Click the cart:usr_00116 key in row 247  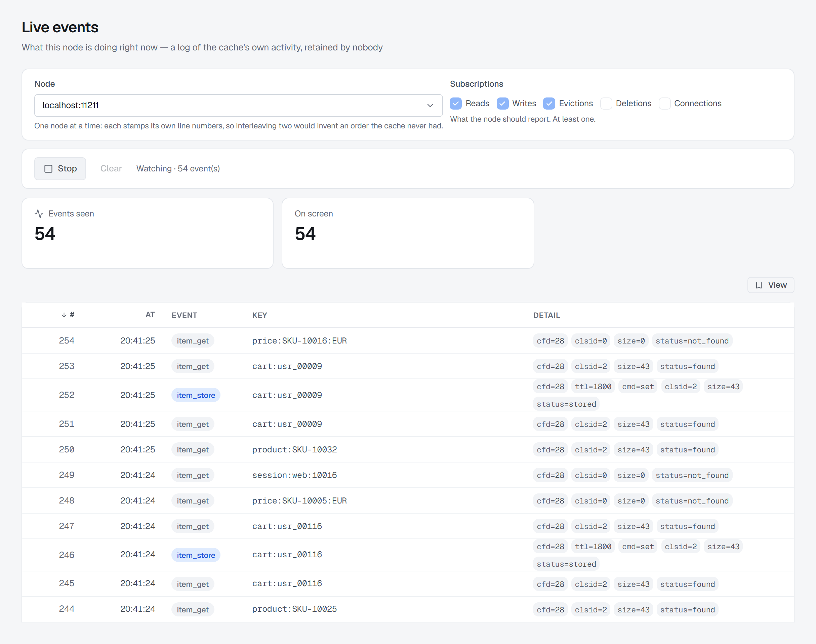click(x=287, y=526)
